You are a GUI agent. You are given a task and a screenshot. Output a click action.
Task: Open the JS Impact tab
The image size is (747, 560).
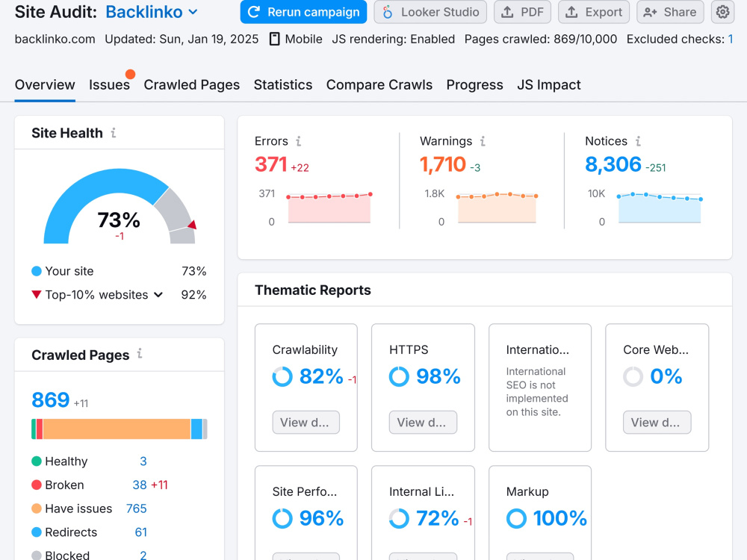coord(549,85)
